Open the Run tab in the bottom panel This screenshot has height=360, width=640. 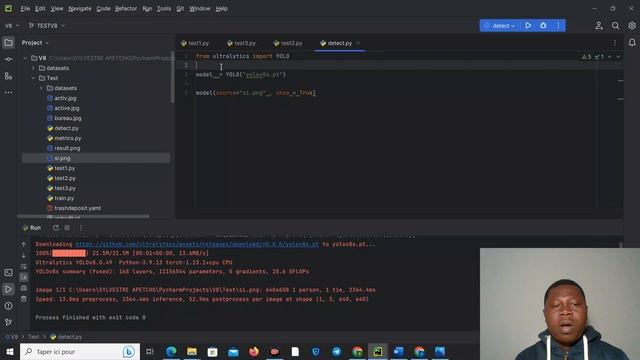(x=32, y=228)
